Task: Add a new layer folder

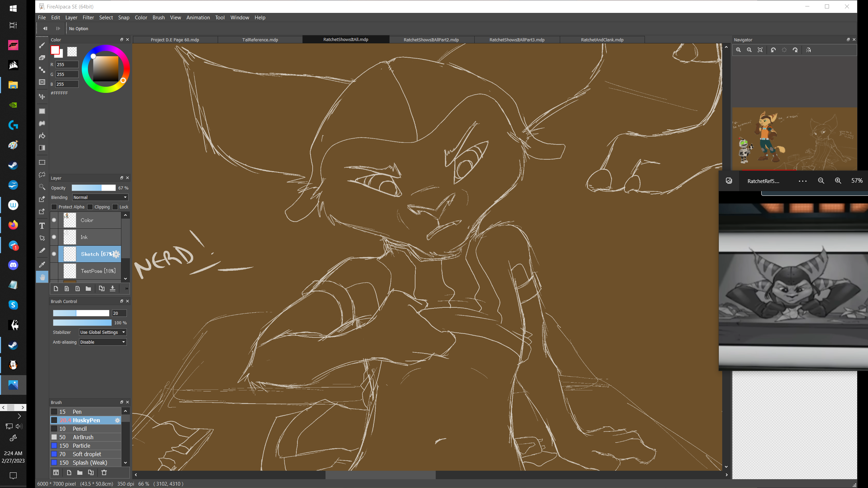Action: pyautogui.click(x=88, y=288)
